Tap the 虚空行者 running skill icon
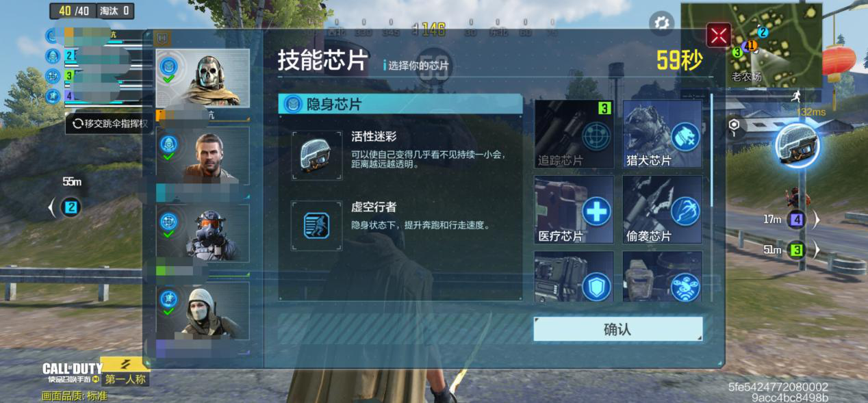 [316, 225]
